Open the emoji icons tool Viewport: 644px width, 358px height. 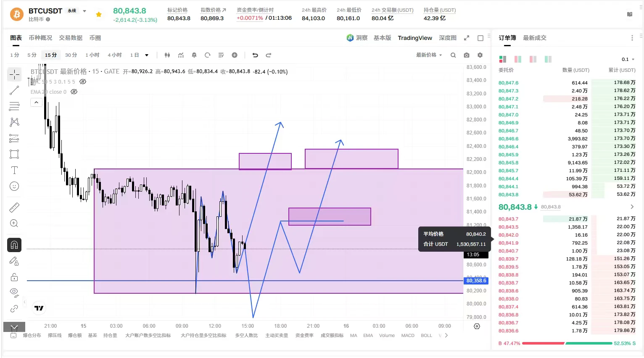pyautogui.click(x=14, y=186)
